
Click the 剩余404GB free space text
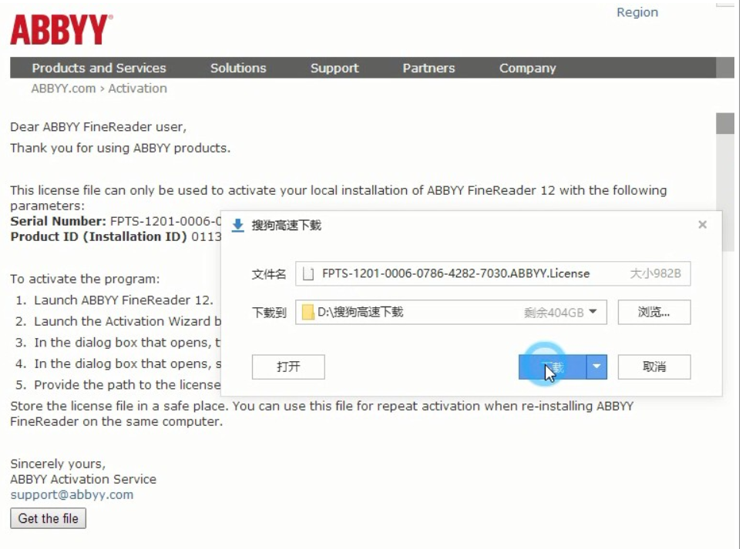[554, 313]
